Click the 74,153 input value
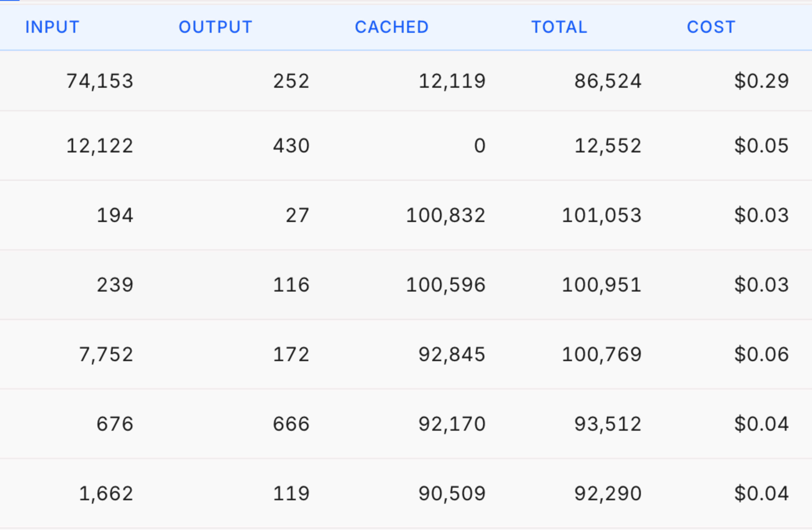This screenshot has width=812, height=530. point(100,81)
